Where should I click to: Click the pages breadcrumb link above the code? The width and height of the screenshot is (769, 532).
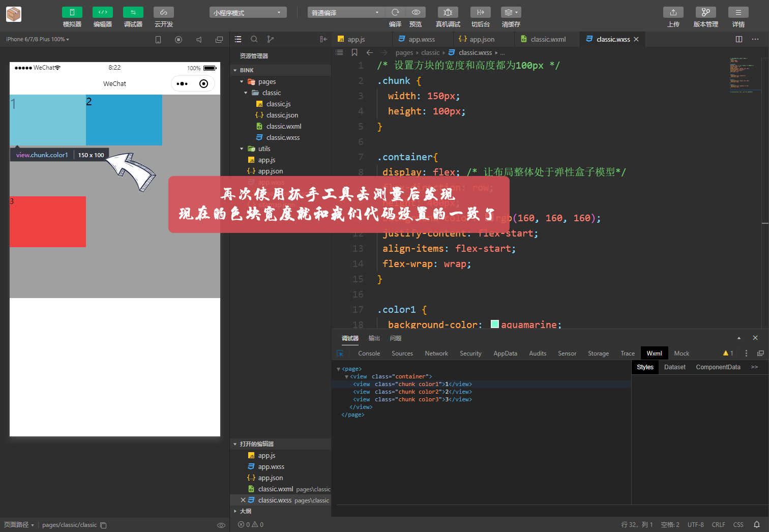(x=404, y=52)
